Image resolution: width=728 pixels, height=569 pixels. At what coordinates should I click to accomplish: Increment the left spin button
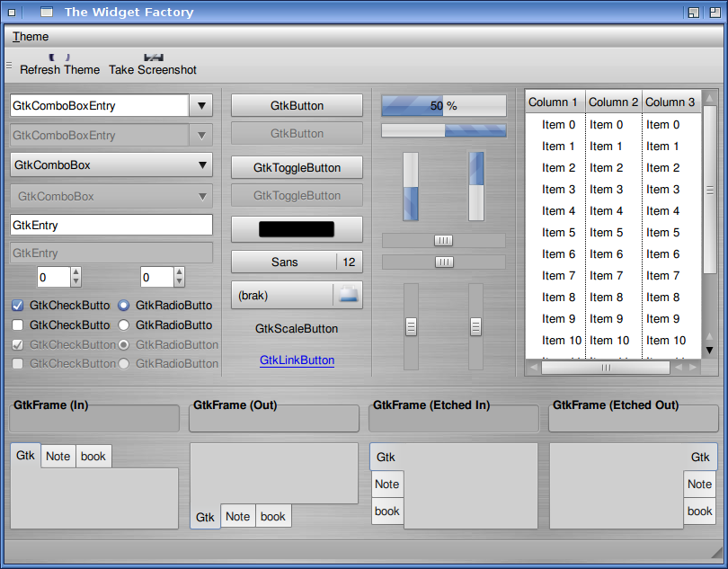(76, 272)
